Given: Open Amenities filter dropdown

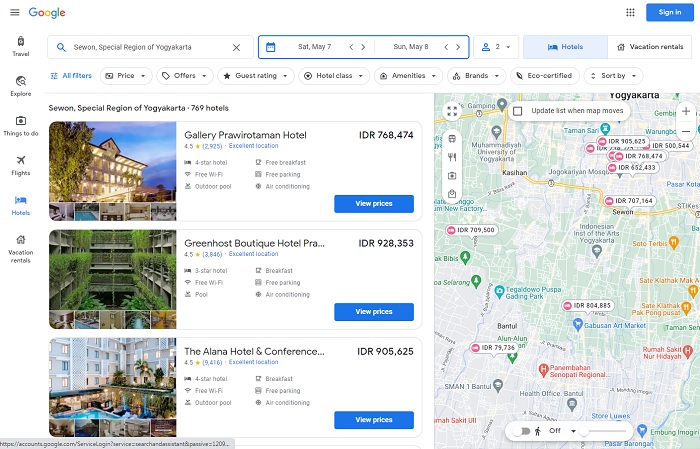Looking at the screenshot, I should tap(408, 76).
